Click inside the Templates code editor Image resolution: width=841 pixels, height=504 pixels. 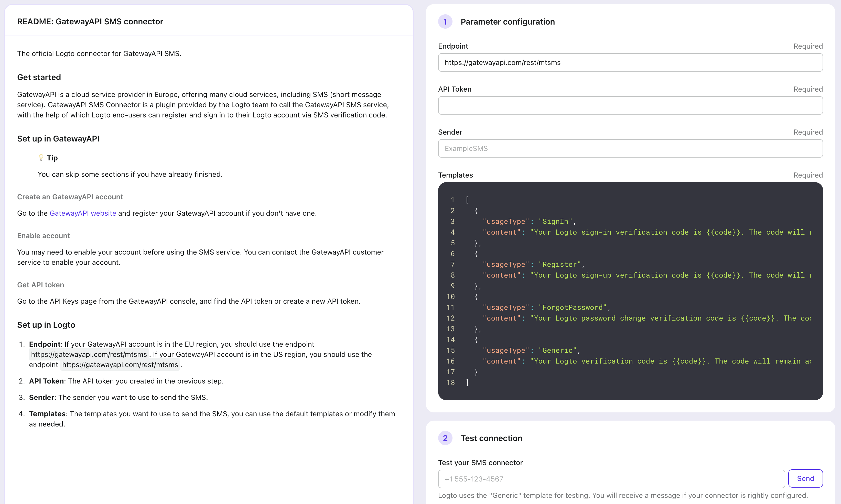click(630, 291)
